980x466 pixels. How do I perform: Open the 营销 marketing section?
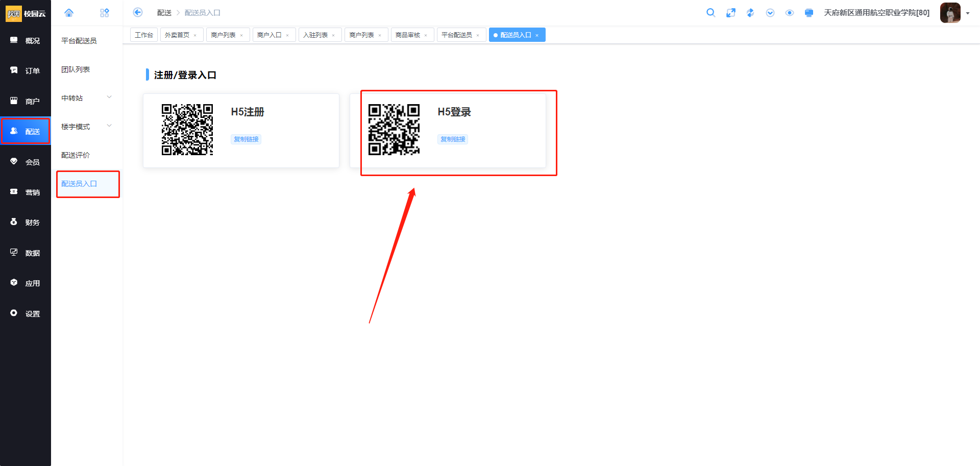26,192
